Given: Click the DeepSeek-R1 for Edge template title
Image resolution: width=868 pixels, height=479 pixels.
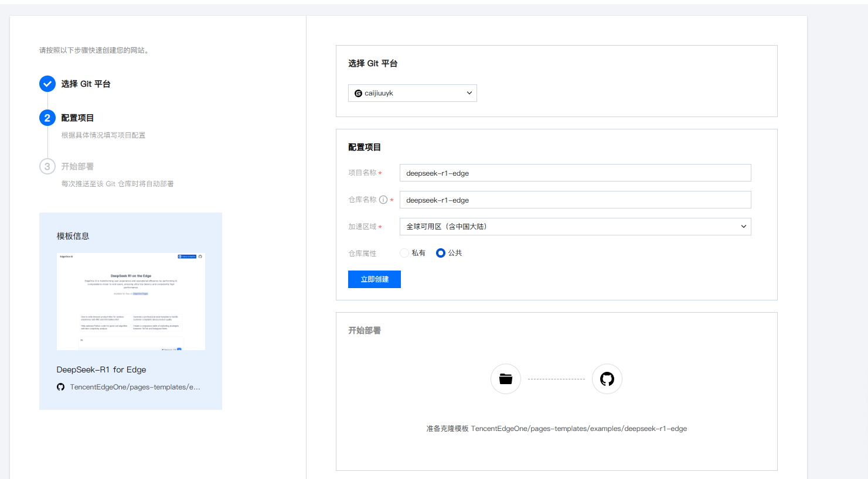Looking at the screenshot, I should pyautogui.click(x=101, y=369).
